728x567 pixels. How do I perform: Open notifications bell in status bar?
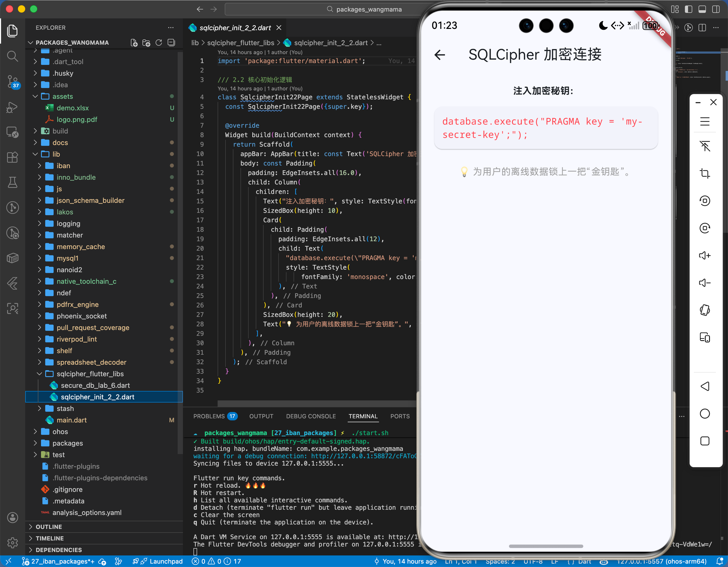[x=719, y=561]
